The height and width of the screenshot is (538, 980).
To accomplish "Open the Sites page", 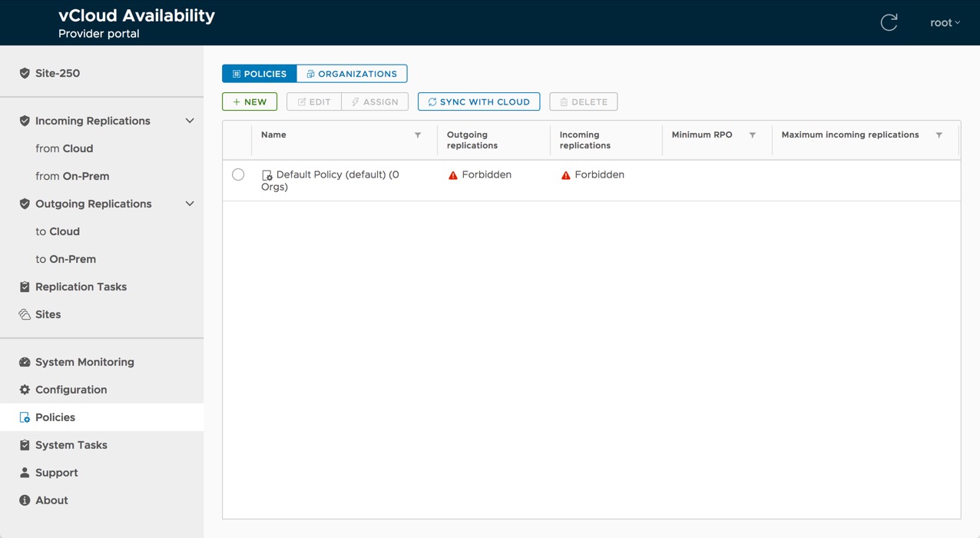I will pos(48,314).
